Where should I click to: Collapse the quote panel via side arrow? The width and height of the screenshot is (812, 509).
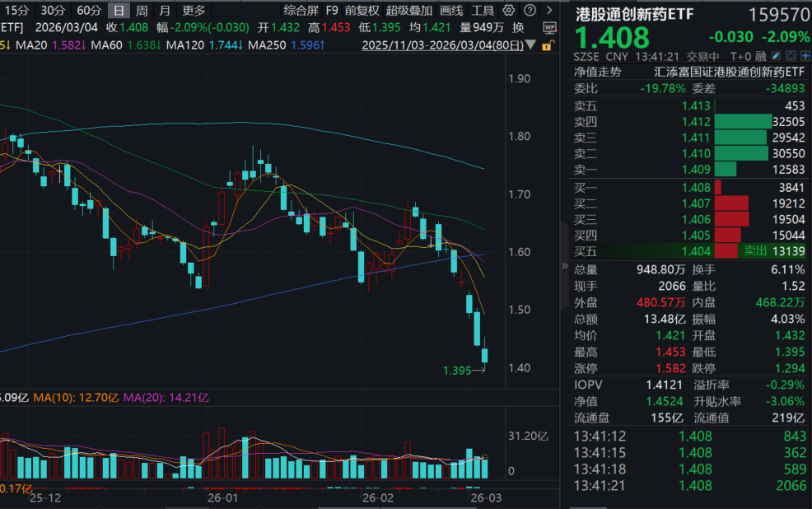tap(565, 266)
